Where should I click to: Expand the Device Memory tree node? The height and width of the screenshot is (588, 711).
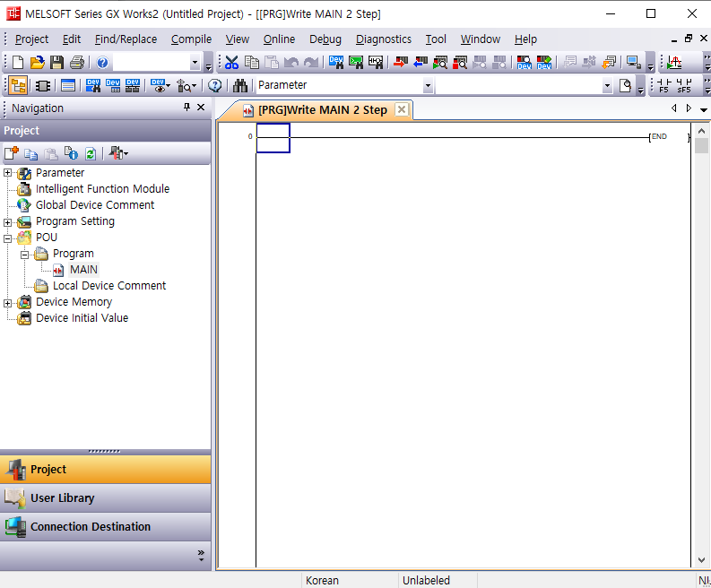pyautogui.click(x=7, y=303)
